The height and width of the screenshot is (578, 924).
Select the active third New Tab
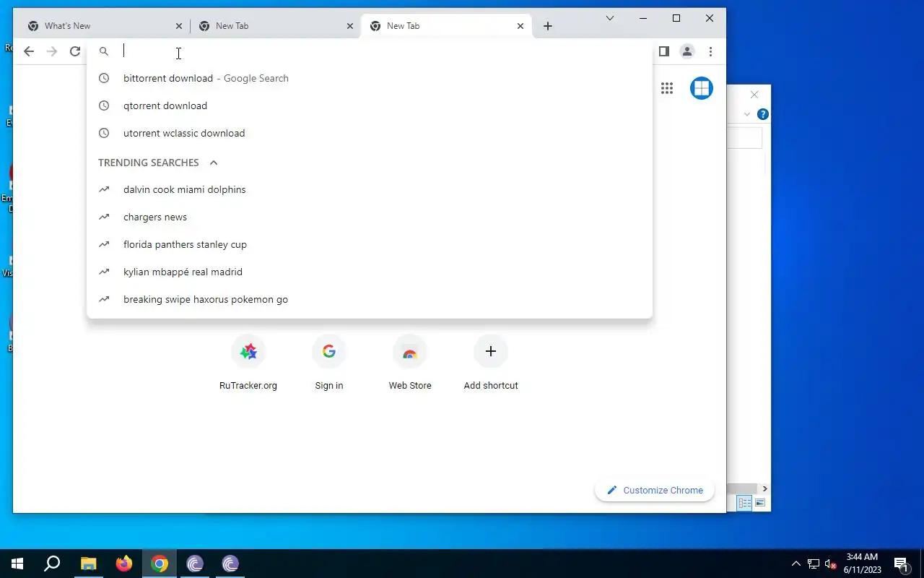446,26
